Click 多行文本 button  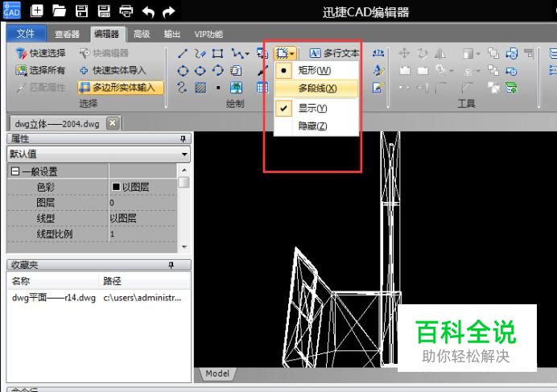coord(334,54)
